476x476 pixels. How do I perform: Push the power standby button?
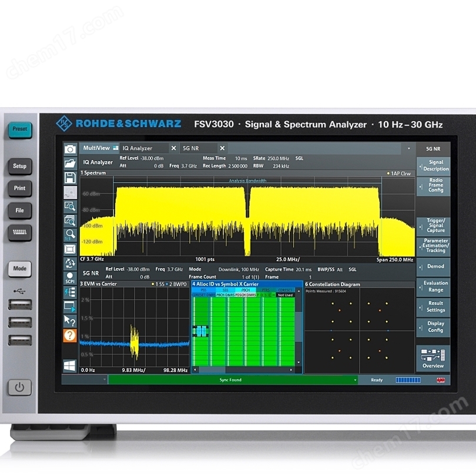pos(19,387)
